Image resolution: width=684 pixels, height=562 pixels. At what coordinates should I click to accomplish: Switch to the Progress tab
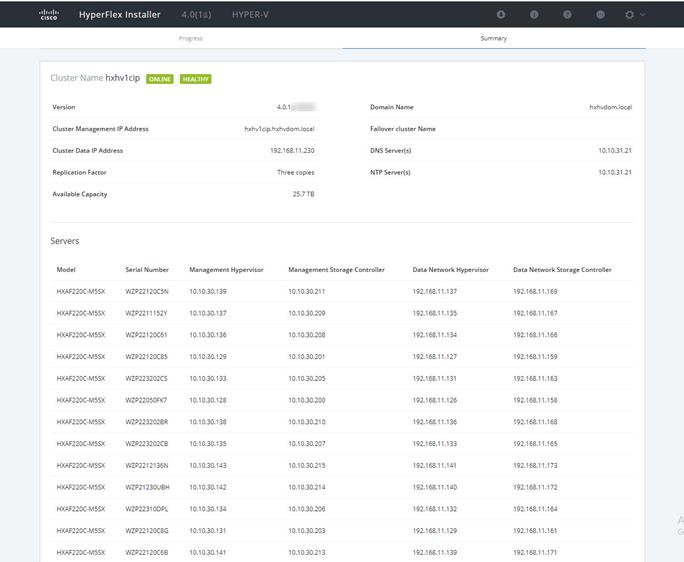tap(191, 38)
